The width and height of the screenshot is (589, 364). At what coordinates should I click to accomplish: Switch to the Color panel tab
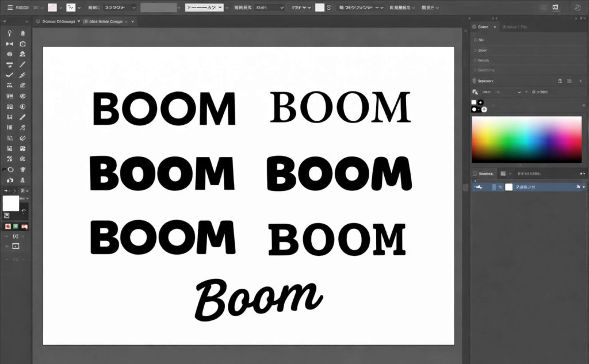pos(481,26)
